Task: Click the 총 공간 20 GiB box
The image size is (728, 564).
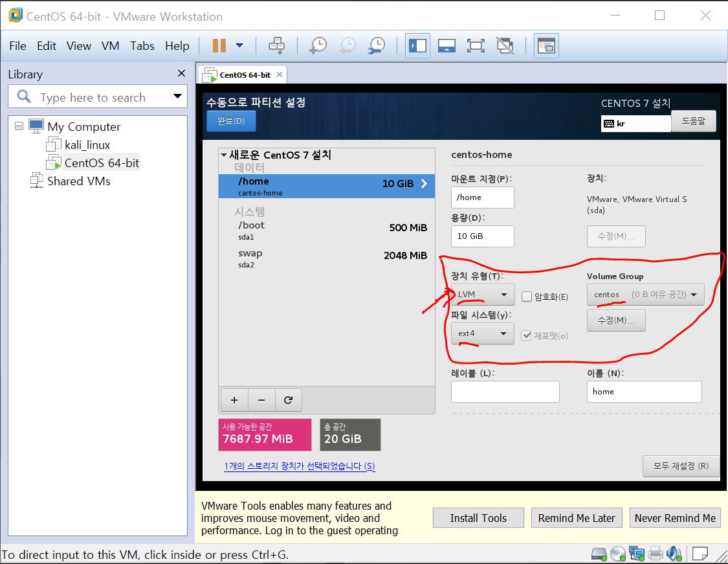Action: [350, 434]
